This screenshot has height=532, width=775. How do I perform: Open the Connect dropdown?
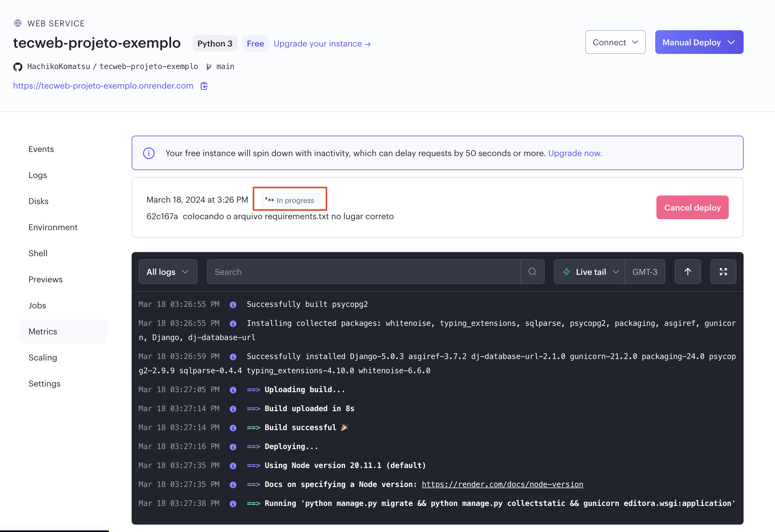(x=615, y=42)
